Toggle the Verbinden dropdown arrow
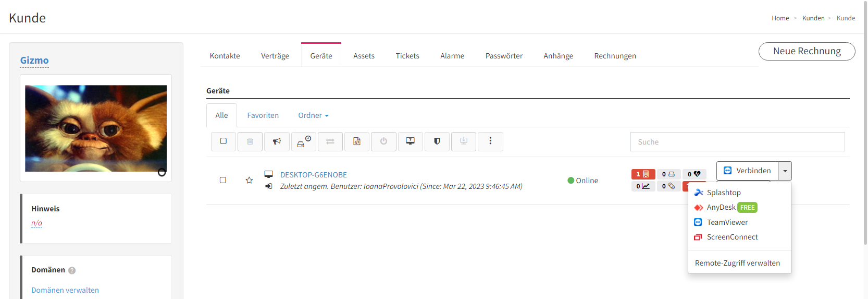The image size is (868, 299). click(785, 171)
